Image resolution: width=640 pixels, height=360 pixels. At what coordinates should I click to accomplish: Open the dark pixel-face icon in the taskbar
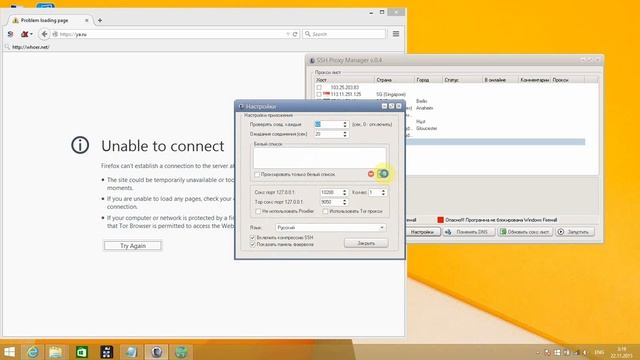tap(107, 352)
